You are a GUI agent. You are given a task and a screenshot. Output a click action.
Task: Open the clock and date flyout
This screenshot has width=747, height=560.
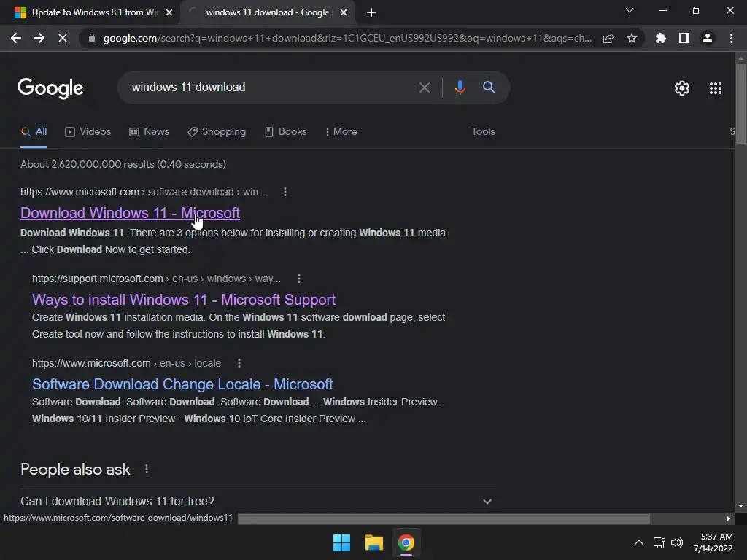click(713, 542)
